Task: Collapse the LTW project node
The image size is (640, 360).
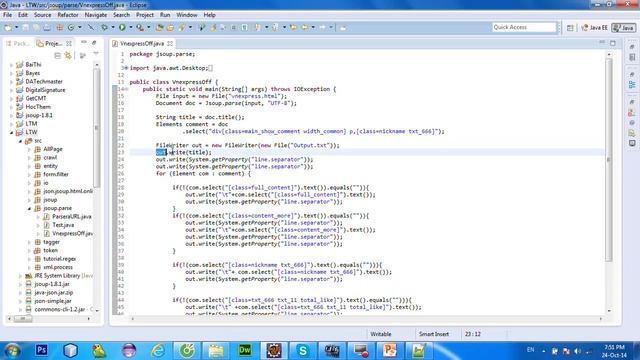Action: 11,132
